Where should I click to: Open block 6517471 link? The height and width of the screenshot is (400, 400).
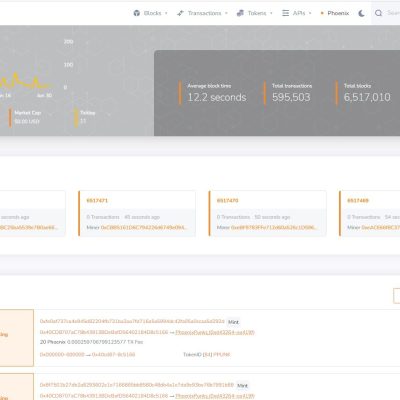(97, 200)
